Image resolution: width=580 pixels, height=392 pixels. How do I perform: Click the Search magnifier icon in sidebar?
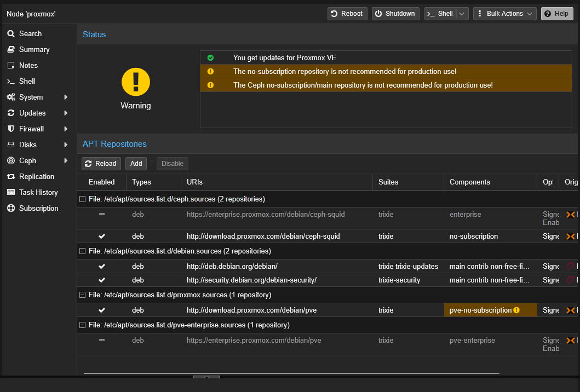coord(11,33)
